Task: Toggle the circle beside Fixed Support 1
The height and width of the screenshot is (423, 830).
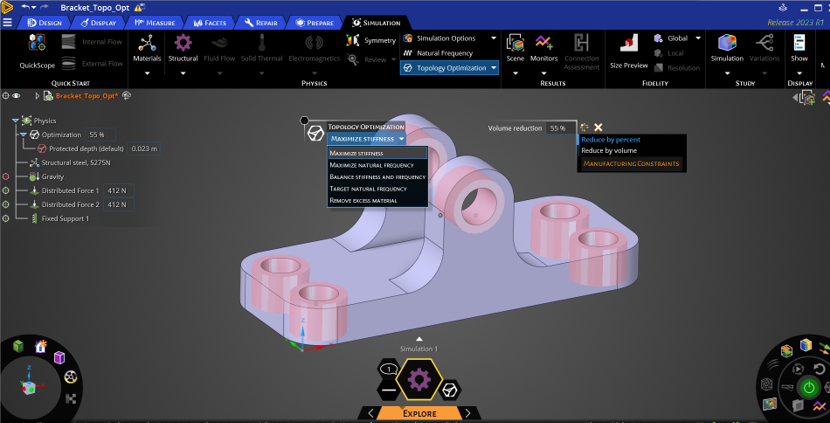Action: (x=6, y=218)
